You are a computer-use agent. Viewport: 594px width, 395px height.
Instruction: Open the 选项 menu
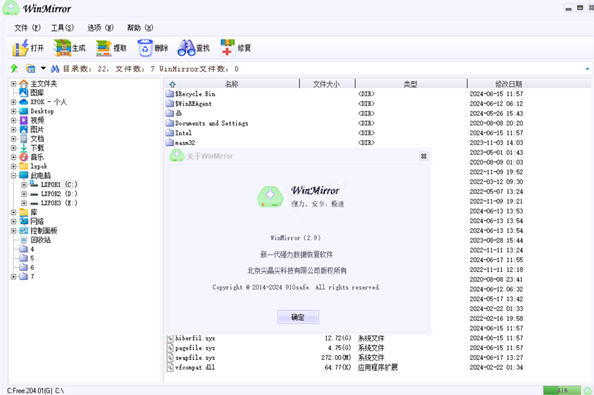(100, 28)
